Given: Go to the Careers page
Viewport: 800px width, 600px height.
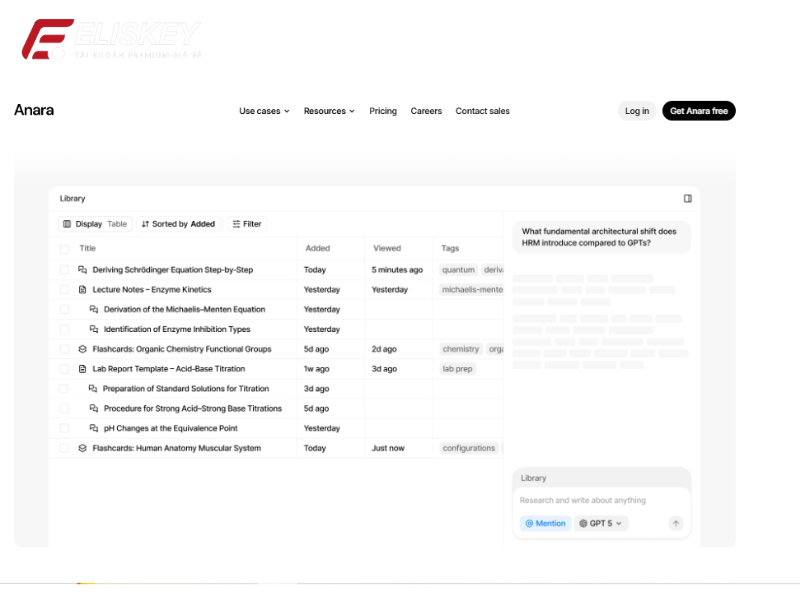Looking at the screenshot, I should pyautogui.click(x=426, y=111).
